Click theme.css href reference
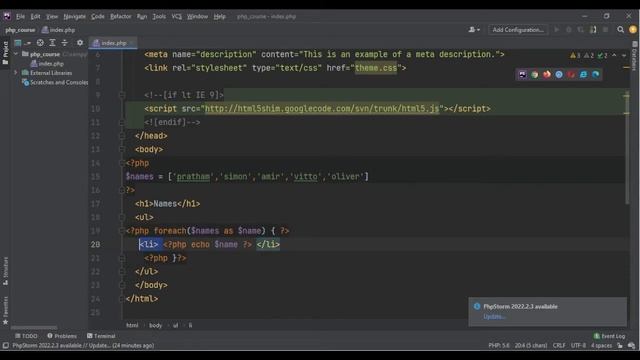This screenshot has height=360, width=640. point(376,68)
